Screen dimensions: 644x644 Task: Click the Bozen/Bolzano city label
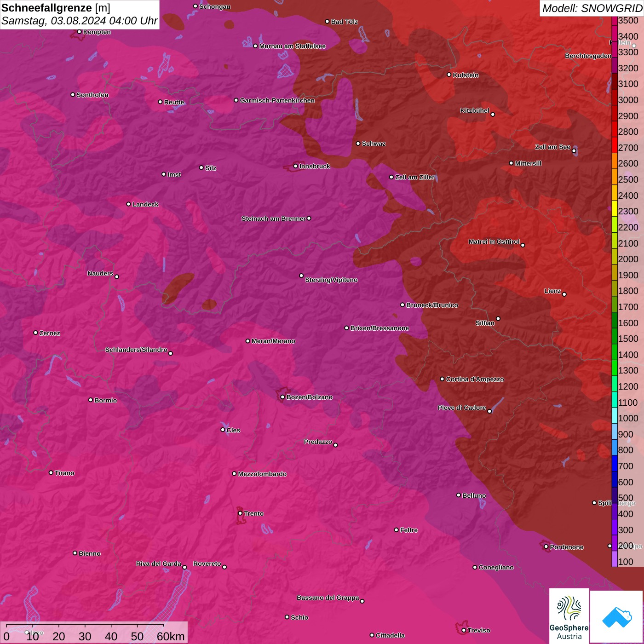coord(309,397)
